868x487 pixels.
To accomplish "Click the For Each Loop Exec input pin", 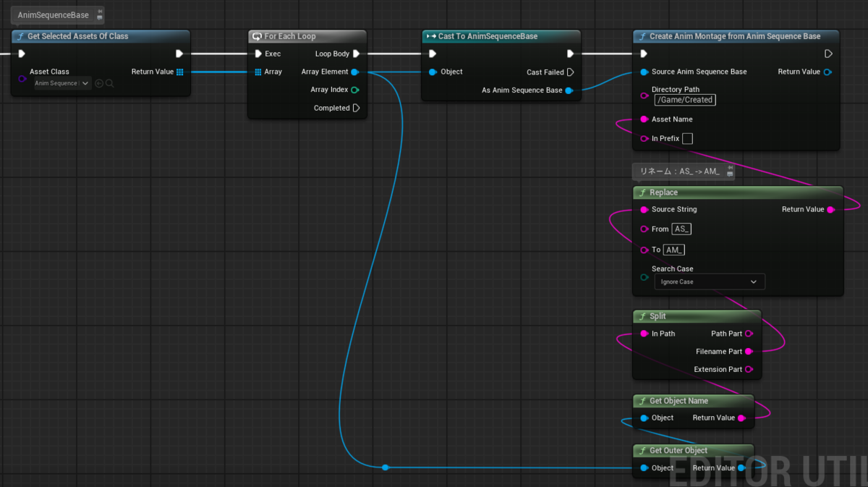I will [258, 54].
